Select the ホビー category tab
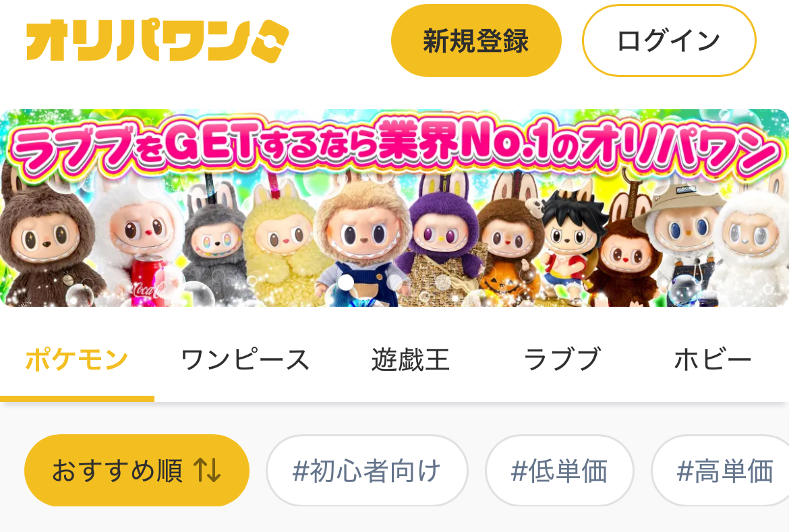The image size is (789, 532). coord(712,360)
